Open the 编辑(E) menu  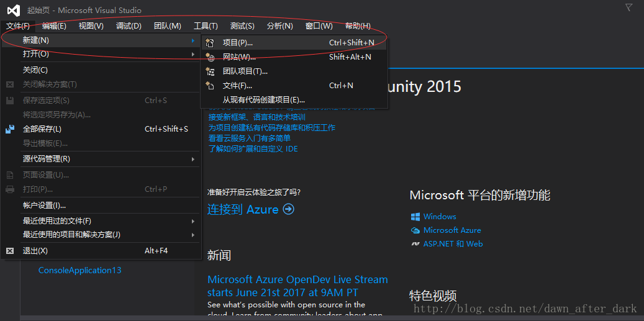(x=54, y=26)
